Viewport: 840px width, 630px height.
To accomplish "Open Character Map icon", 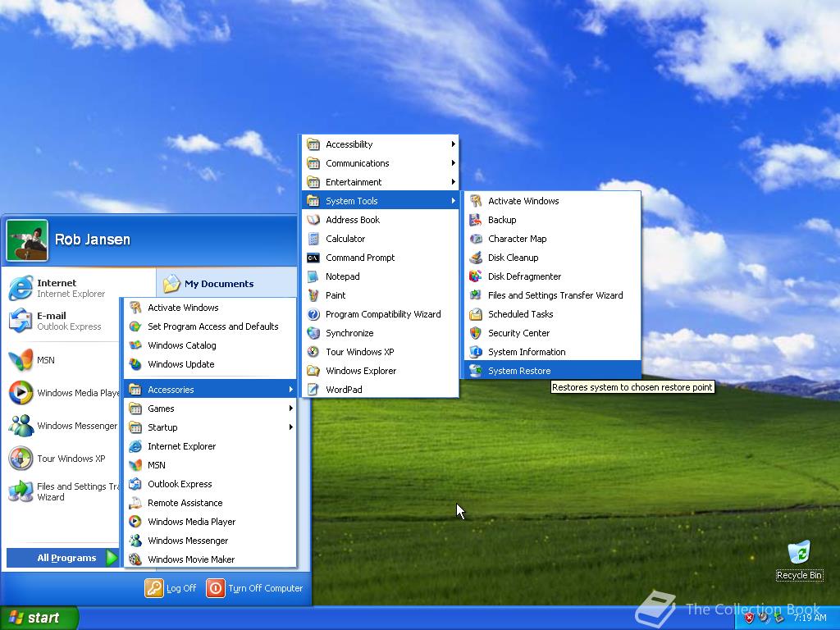I will [x=475, y=239].
